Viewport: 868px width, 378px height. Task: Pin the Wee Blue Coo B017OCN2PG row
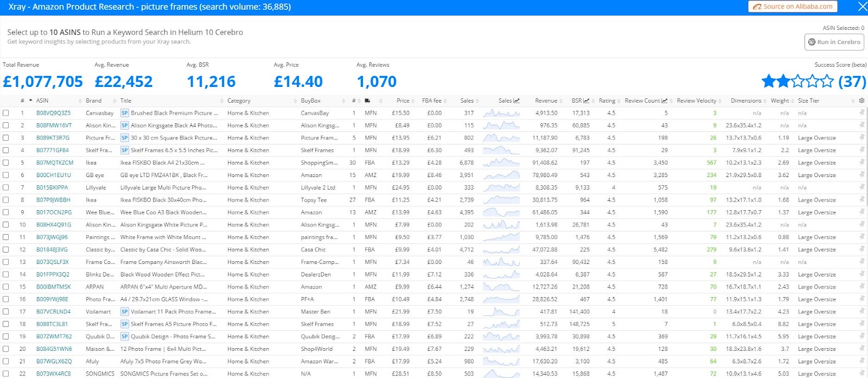point(861,212)
